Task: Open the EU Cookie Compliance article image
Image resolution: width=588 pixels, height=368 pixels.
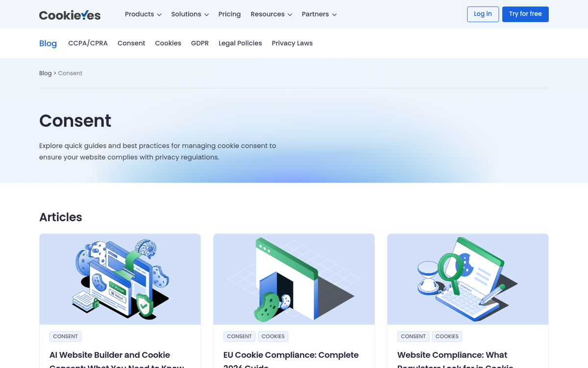Action: tap(294, 279)
